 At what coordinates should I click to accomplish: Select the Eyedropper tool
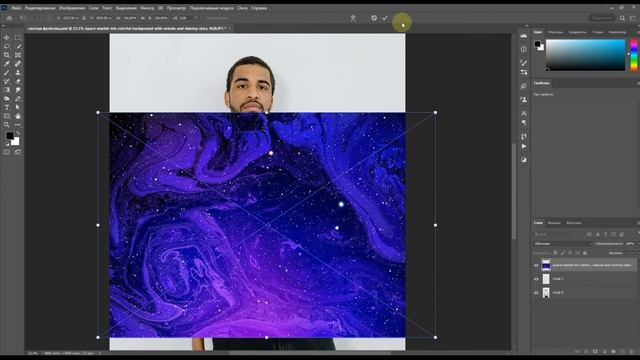(7, 64)
